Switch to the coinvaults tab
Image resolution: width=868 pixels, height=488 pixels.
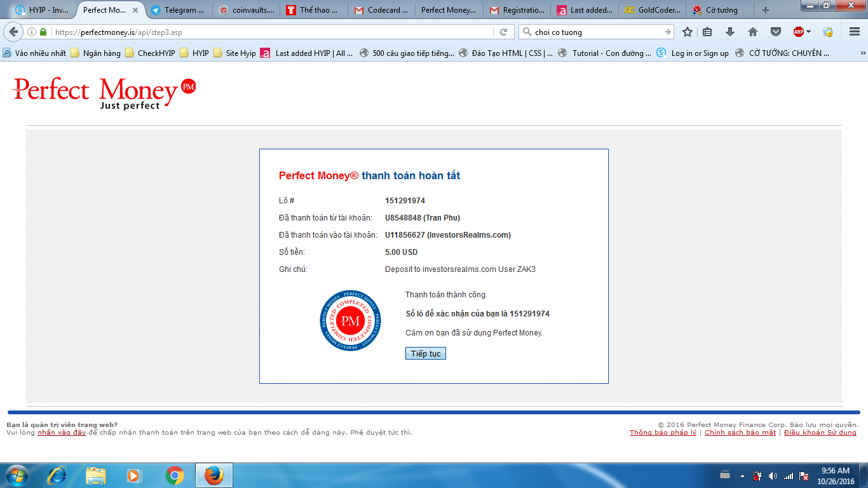246,10
